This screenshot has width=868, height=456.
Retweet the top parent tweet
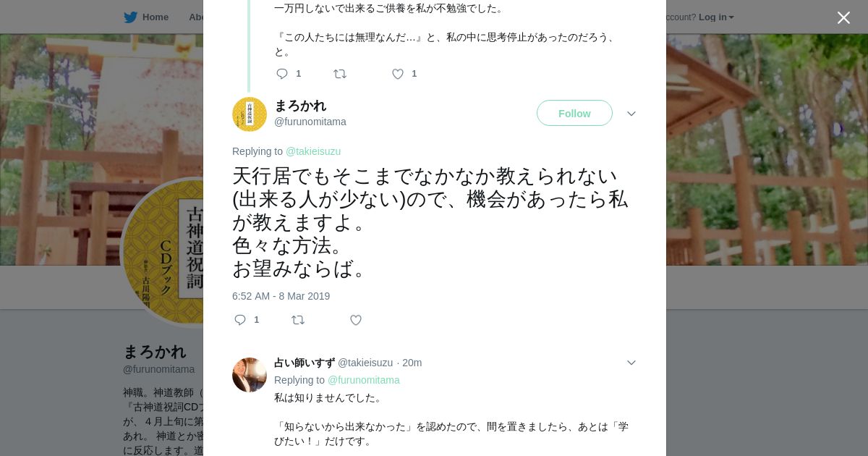(x=339, y=74)
